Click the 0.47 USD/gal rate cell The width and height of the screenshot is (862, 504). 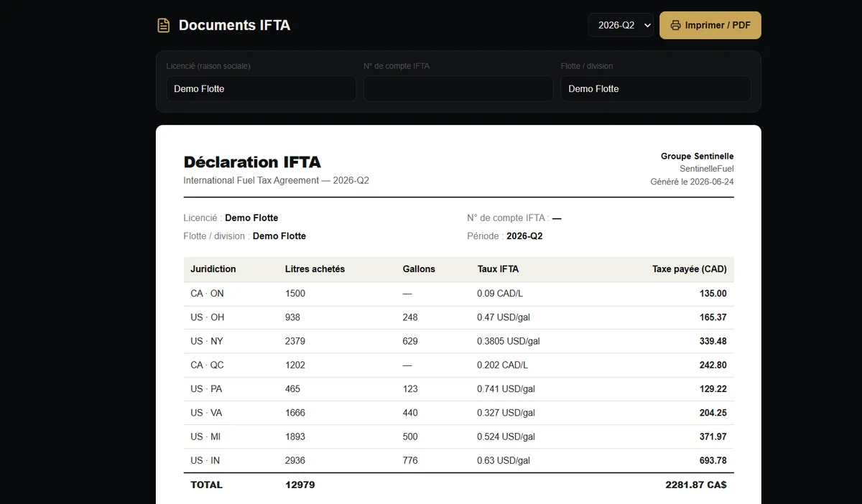pos(504,317)
